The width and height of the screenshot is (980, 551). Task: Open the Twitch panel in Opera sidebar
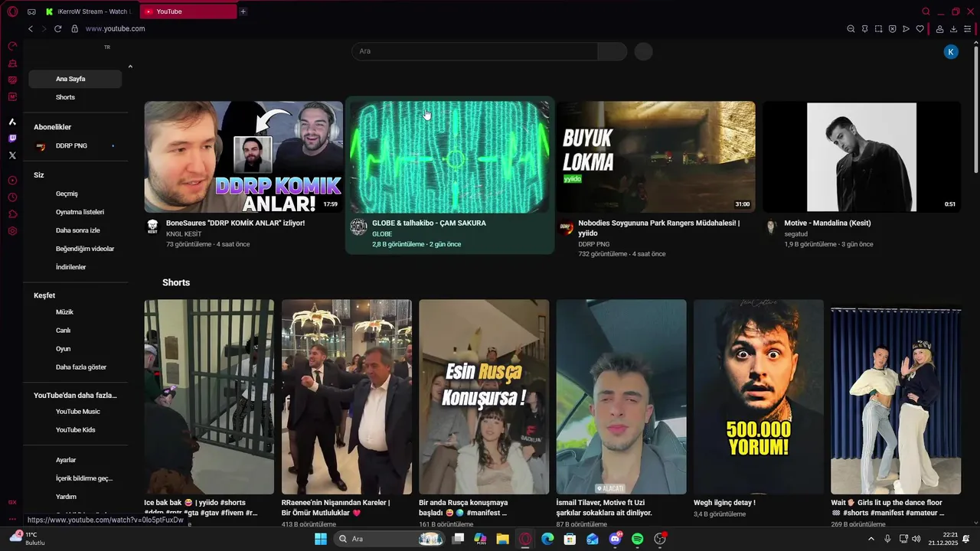[12, 139]
